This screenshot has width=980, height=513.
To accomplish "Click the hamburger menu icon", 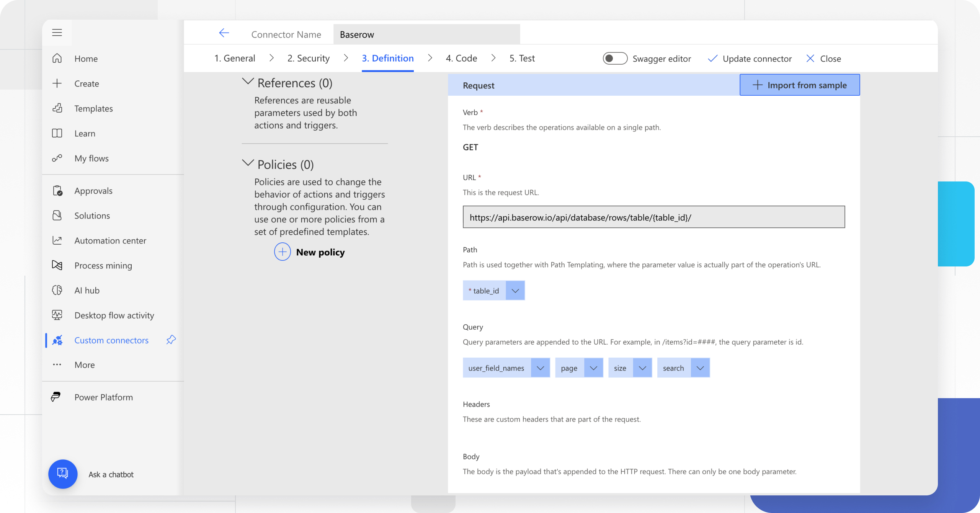I will click(x=57, y=33).
